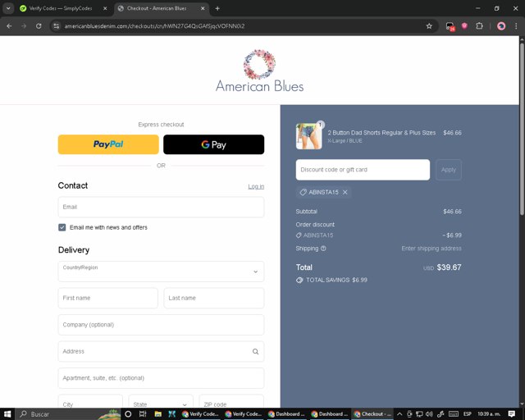Open Cortana circle icon on taskbar

click(x=128, y=414)
